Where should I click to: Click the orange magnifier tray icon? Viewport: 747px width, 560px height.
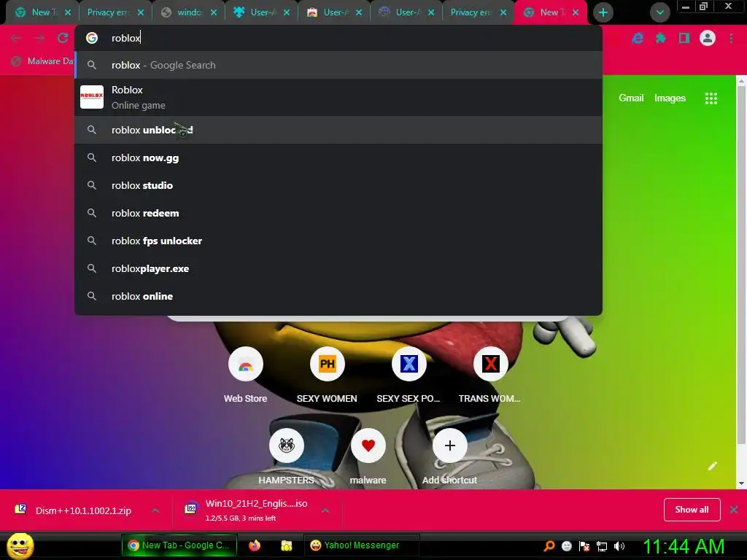(549, 546)
